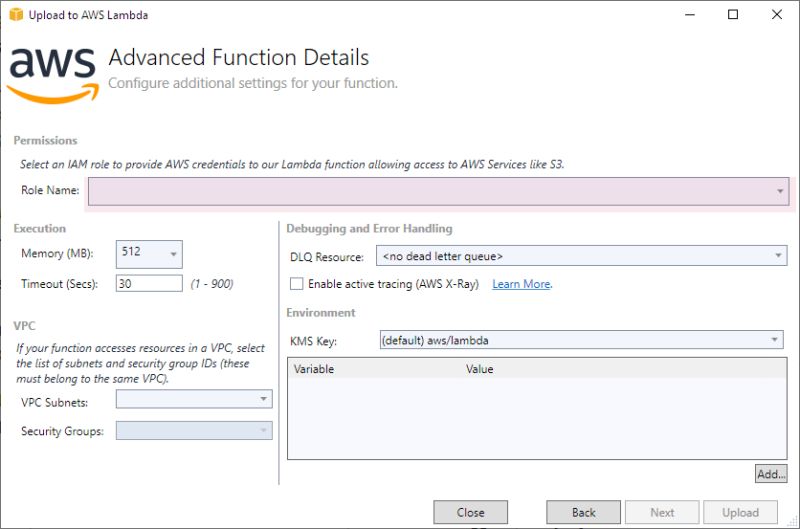800x529 pixels.
Task: Click the Permissions section label
Action: click(45, 140)
